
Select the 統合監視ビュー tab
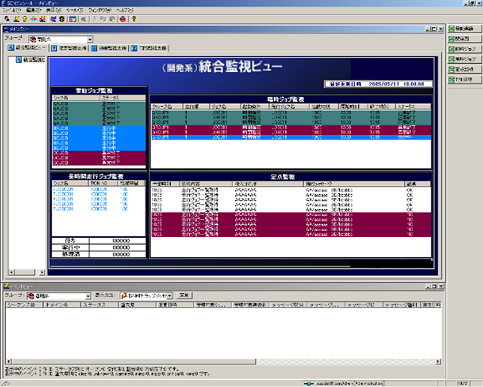point(27,48)
